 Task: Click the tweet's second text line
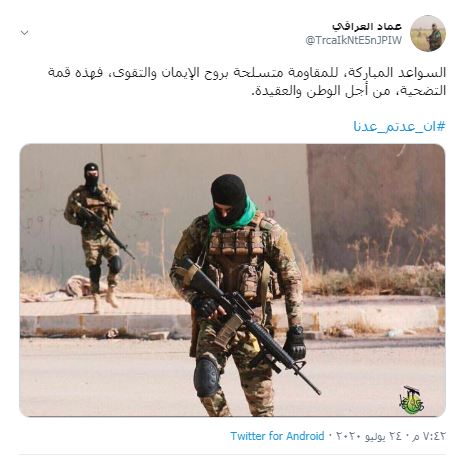click(x=348, y=91)
